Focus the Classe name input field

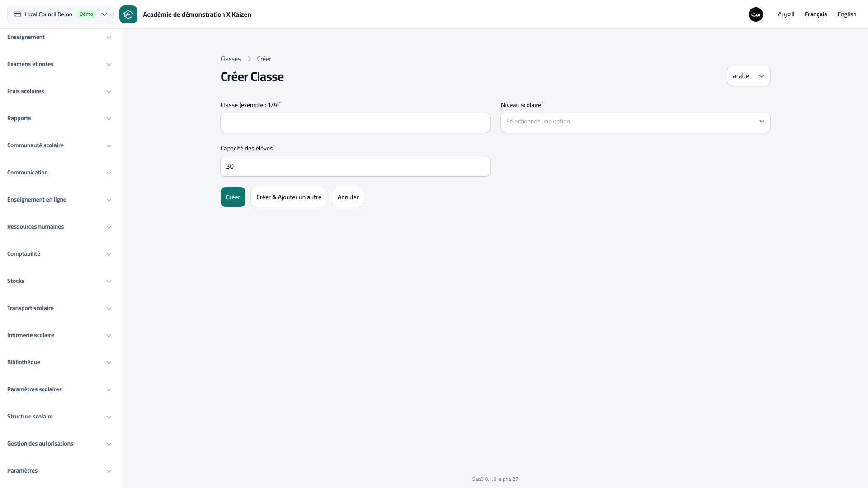[x=355, y=123]
